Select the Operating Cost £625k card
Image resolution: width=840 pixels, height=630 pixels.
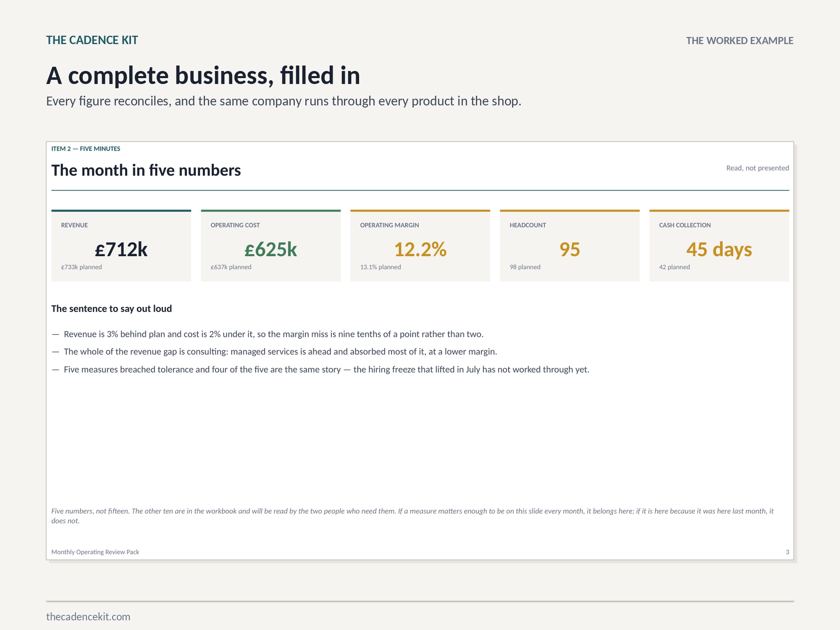271,246
